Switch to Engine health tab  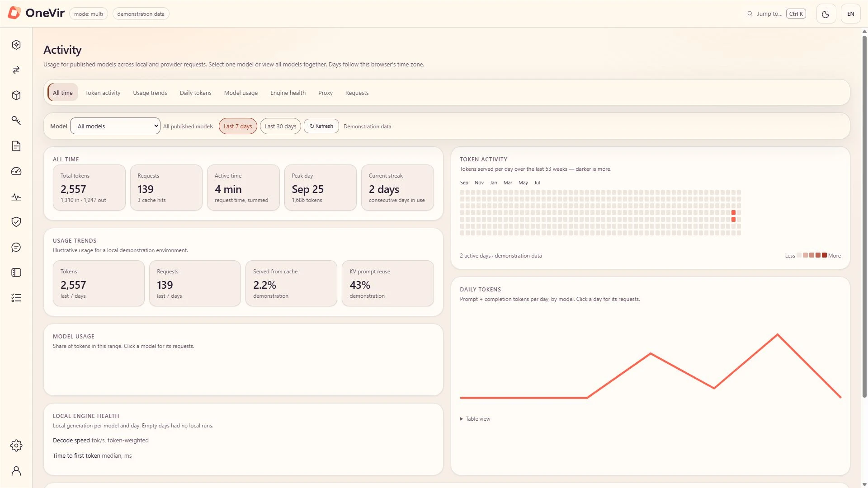[288, 93]
